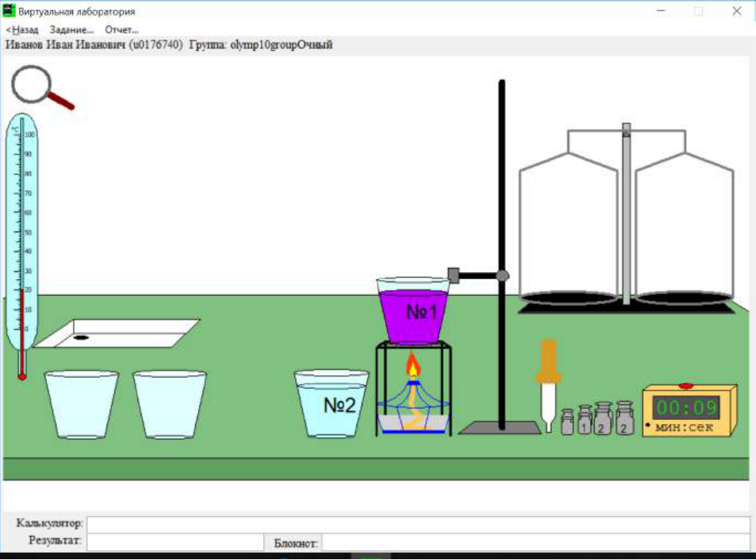756x560 pixels.
Task: Click the burning spirit lamp flame
Action: (413, 365)
